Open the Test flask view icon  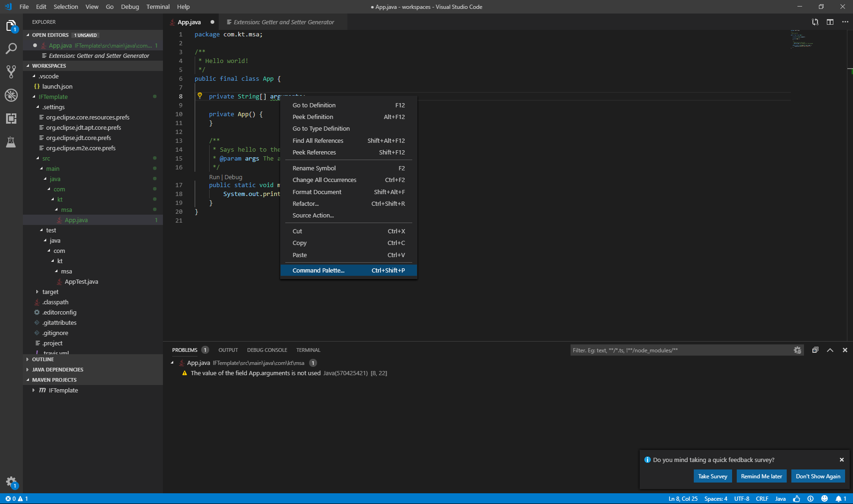pos(11,142)
